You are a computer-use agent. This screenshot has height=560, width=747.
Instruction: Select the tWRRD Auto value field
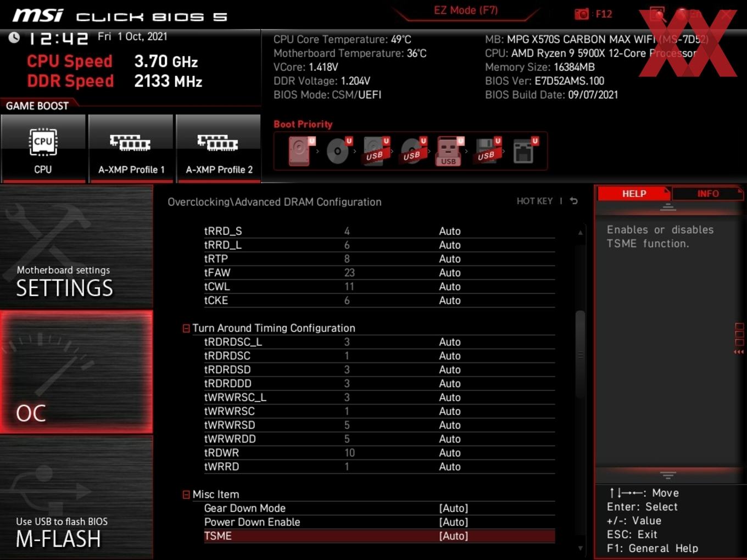click(x=450, y=467)
